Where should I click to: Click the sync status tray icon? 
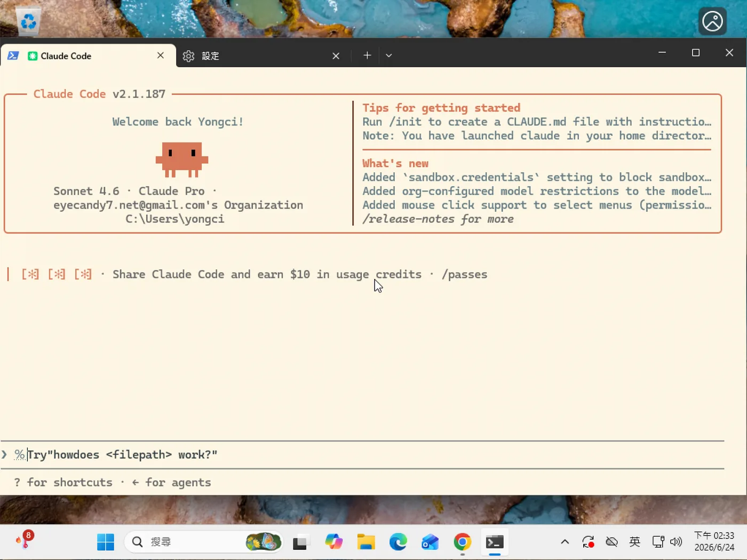tap(588, 542)
